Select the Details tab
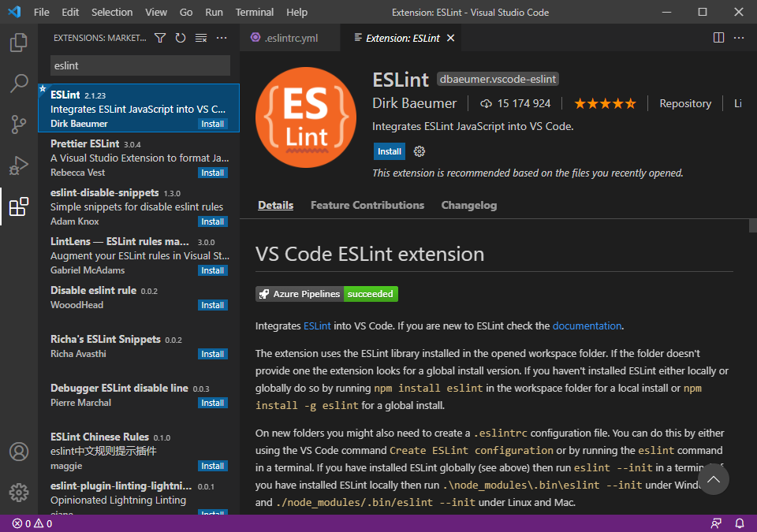Image resolution: width=757 pixels, height=532 pixels. click(276, 205)
